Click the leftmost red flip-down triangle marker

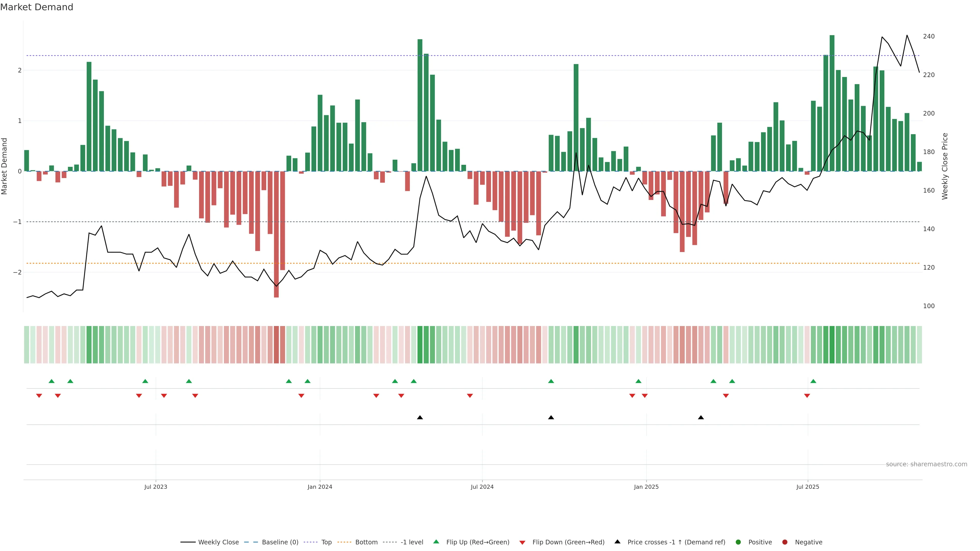(39, 396)
